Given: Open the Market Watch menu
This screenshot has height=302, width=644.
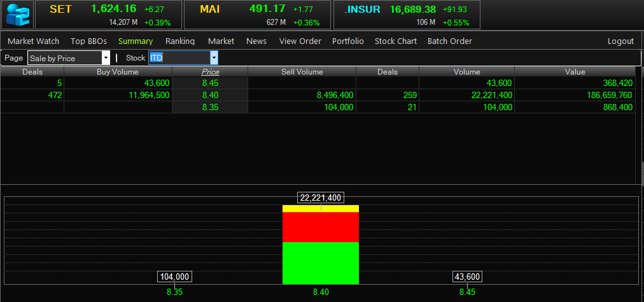Looking at the screenshot, I should 33,41.
